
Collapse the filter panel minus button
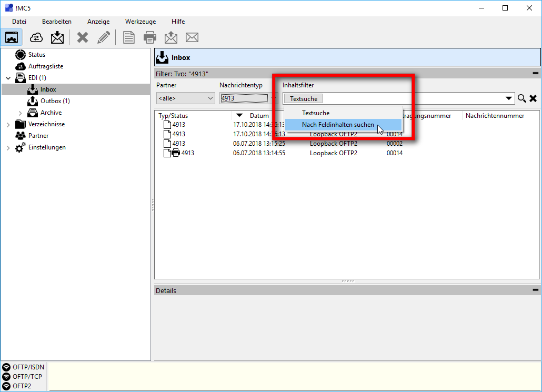click(535, 74)
